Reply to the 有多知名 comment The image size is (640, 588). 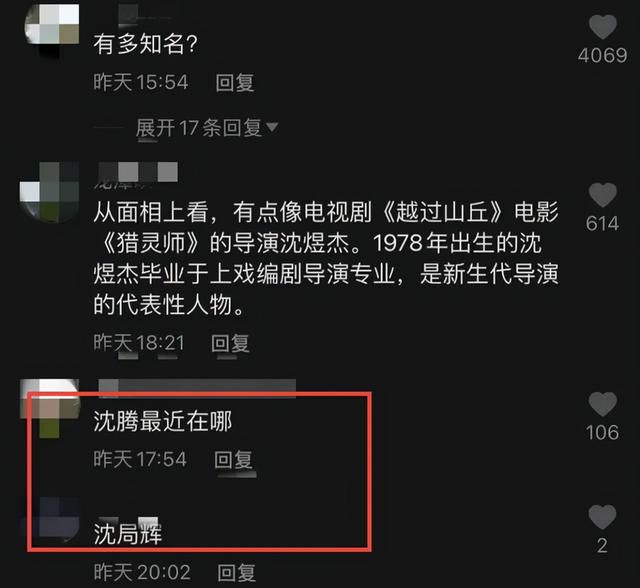pyautogui.click(x=235, y=82)
